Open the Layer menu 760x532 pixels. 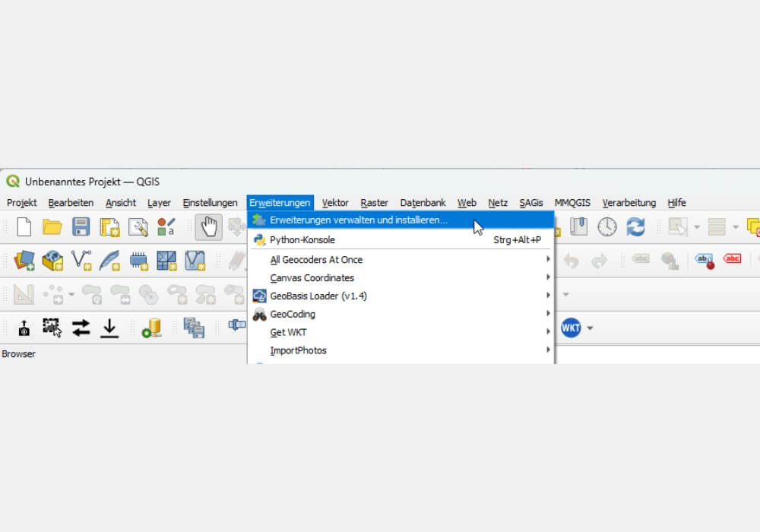[159, 202]
